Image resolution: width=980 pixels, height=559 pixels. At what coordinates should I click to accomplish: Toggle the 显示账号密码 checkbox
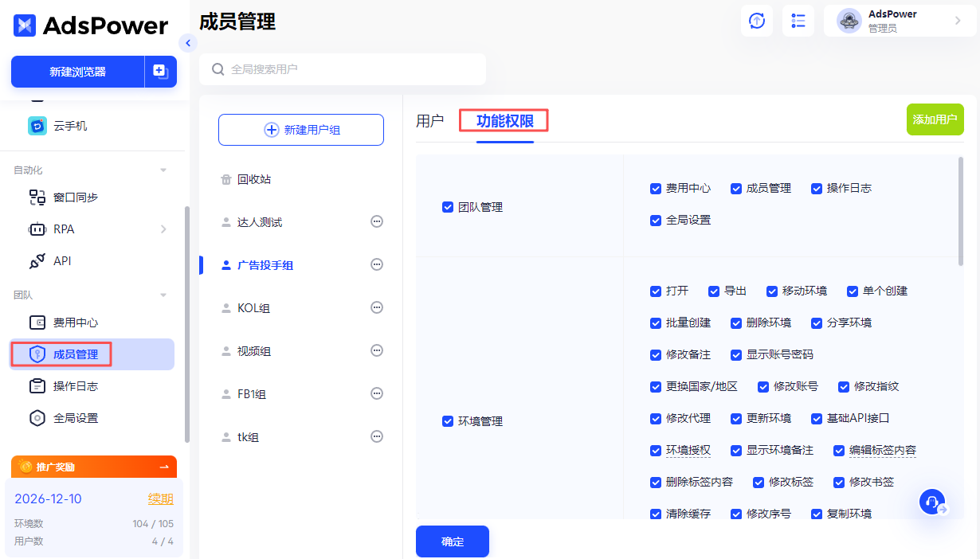tap(736, 354)
